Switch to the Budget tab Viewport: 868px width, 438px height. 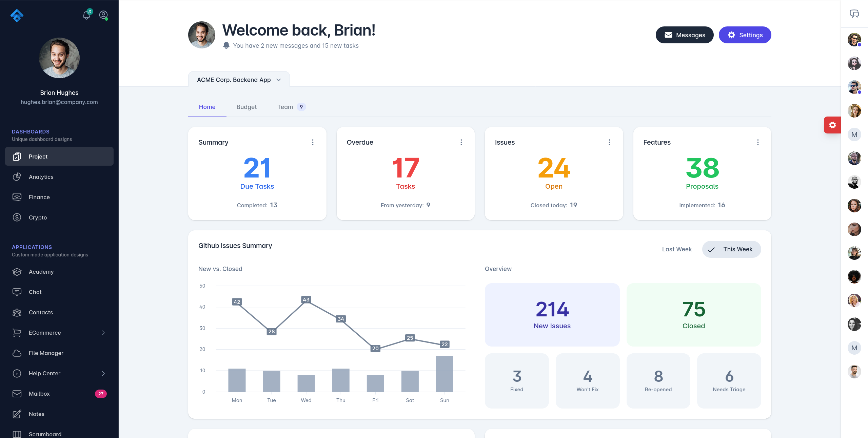tap(246, 107)
